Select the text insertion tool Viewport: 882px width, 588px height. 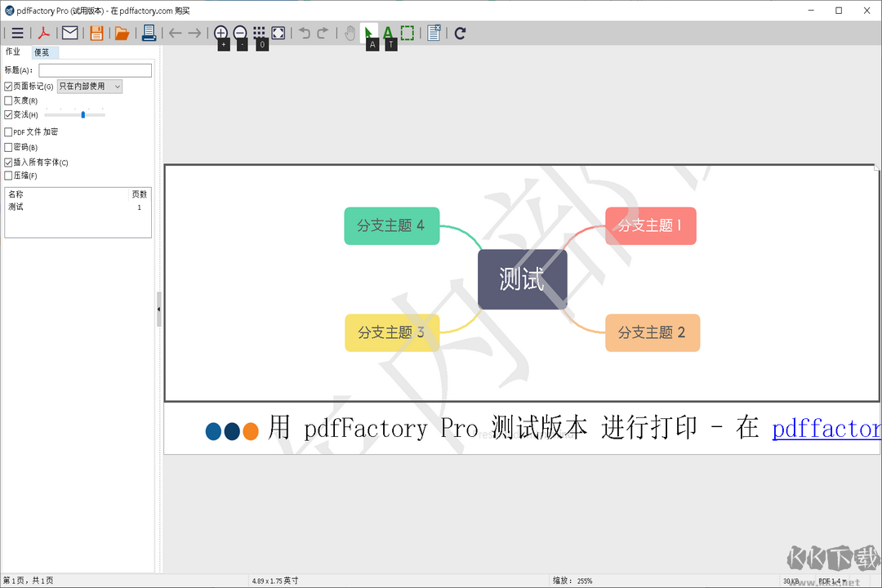coord(390,33)
